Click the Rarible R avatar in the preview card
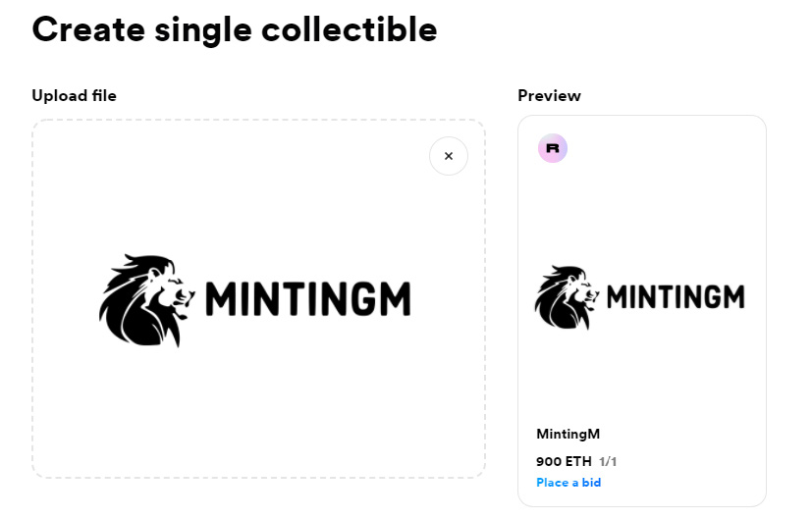 (x=553, y=148)
